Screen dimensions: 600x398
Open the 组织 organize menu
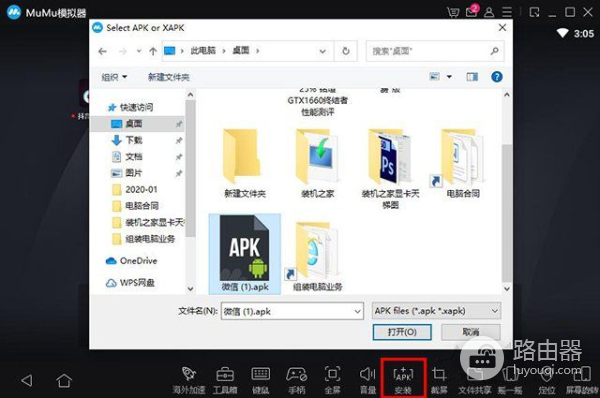click(x=114, y=77)
